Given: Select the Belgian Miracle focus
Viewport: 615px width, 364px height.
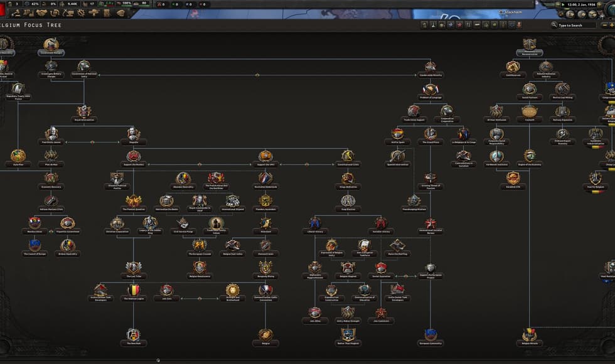Looking at the screenshot, I should pos(530,338).
